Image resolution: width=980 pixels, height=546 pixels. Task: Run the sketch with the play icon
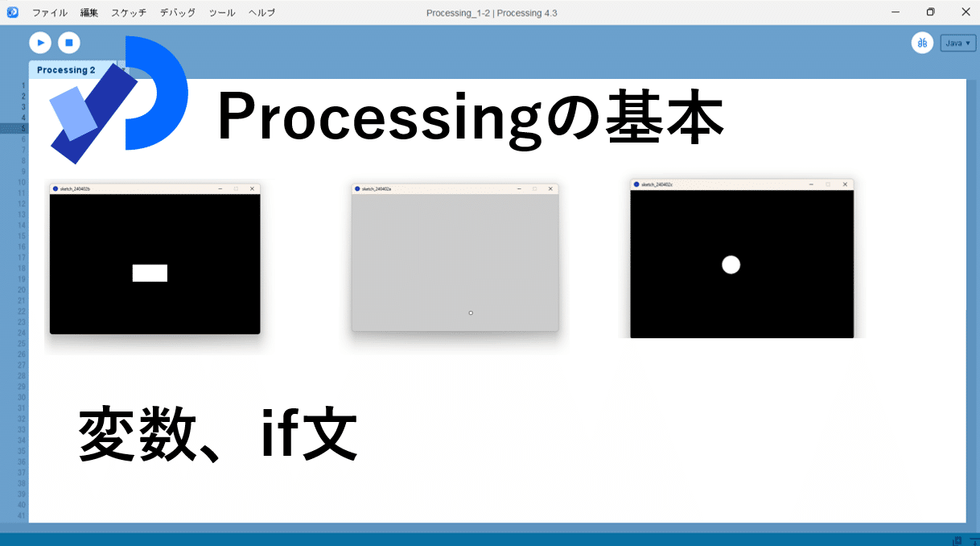[x=39, y=42]
